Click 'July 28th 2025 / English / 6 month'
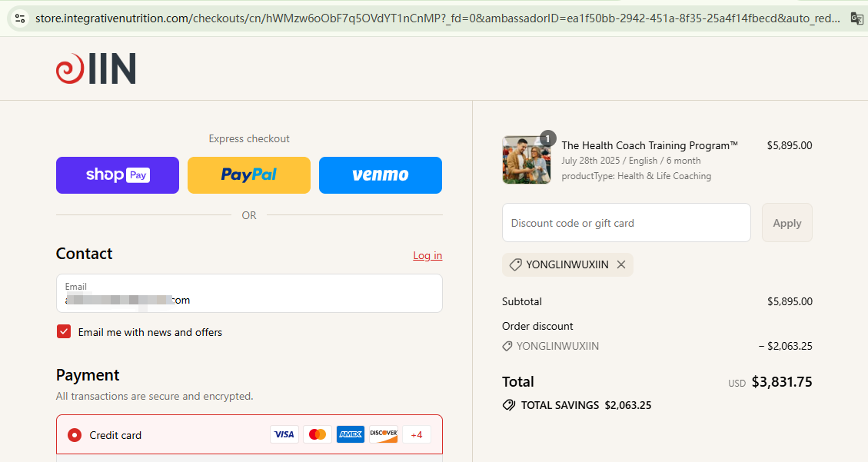 tap(631, 161)
